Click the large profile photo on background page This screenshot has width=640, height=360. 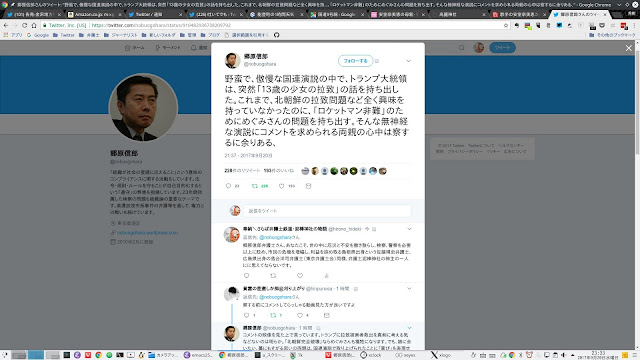click(143, 108)
